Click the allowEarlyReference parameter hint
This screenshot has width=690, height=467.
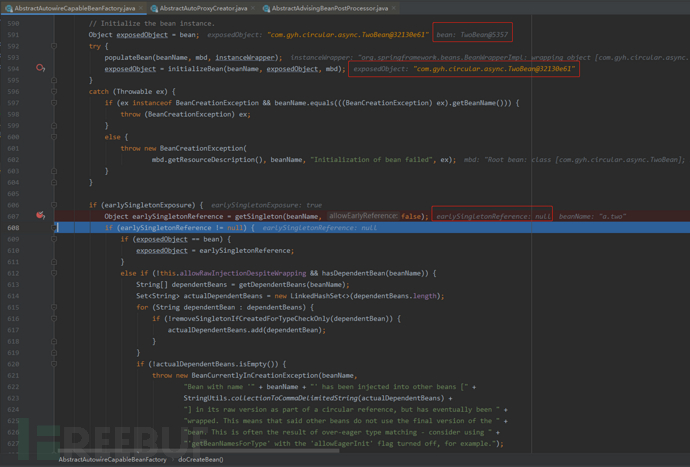362,216
